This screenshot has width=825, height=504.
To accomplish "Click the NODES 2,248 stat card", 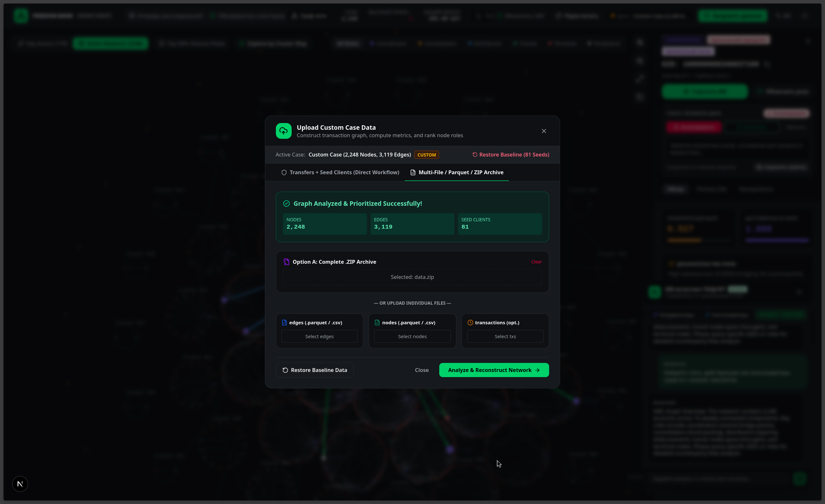I will coord(325,223).
